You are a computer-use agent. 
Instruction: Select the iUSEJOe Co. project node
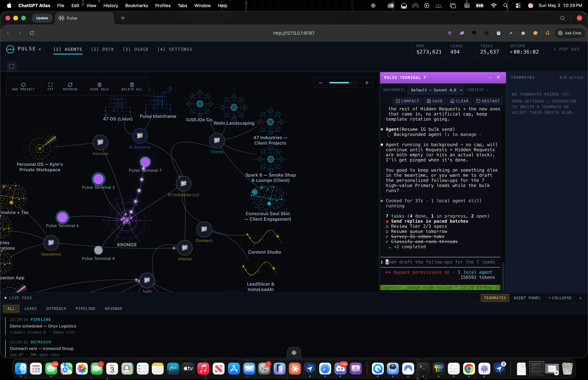[200, 104]
